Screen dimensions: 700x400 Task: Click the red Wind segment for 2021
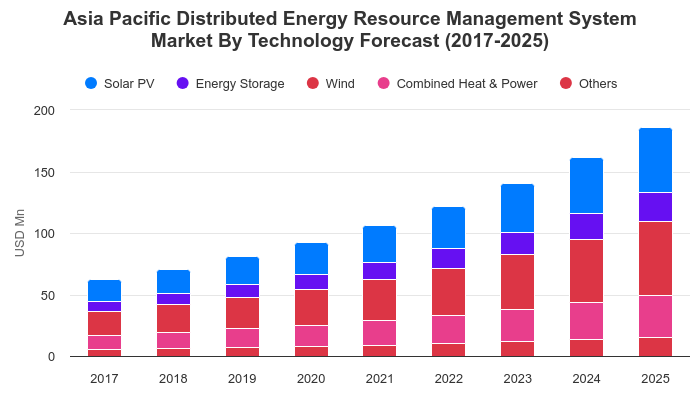[379, 300]
